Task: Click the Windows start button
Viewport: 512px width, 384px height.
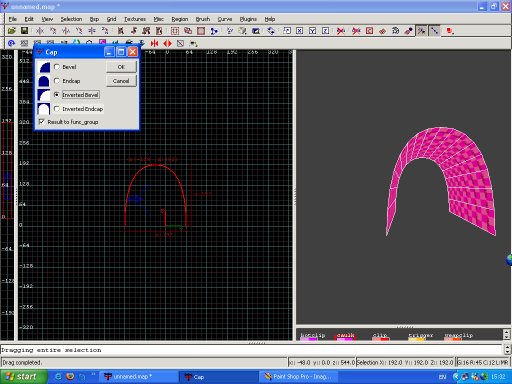Action: (24, 377)
